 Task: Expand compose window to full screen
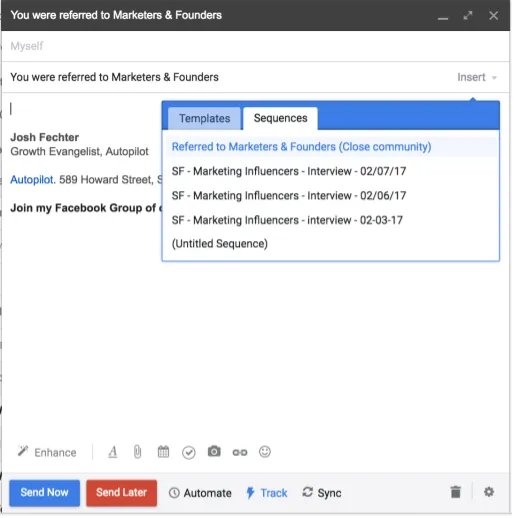(x=468, y=15)
